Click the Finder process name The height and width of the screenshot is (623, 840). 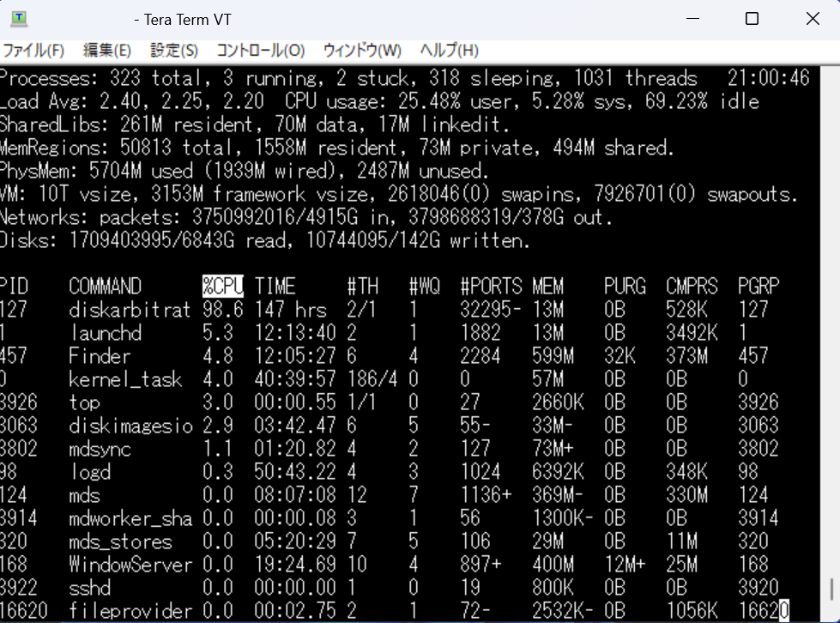[x=100, y=356]
